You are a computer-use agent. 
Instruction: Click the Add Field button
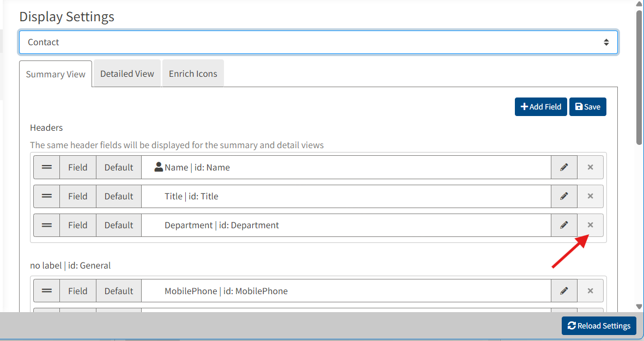click(x=541, y=107)
